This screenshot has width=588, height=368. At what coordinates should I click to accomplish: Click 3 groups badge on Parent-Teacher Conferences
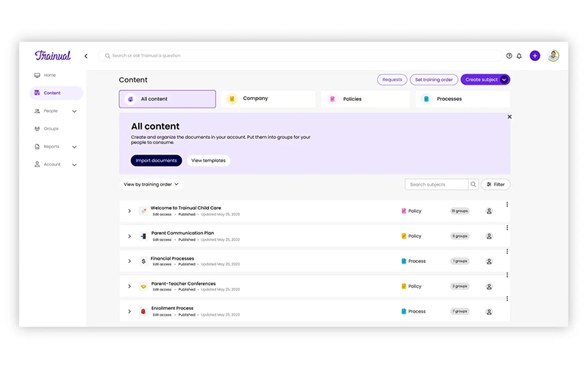[460, 286]
